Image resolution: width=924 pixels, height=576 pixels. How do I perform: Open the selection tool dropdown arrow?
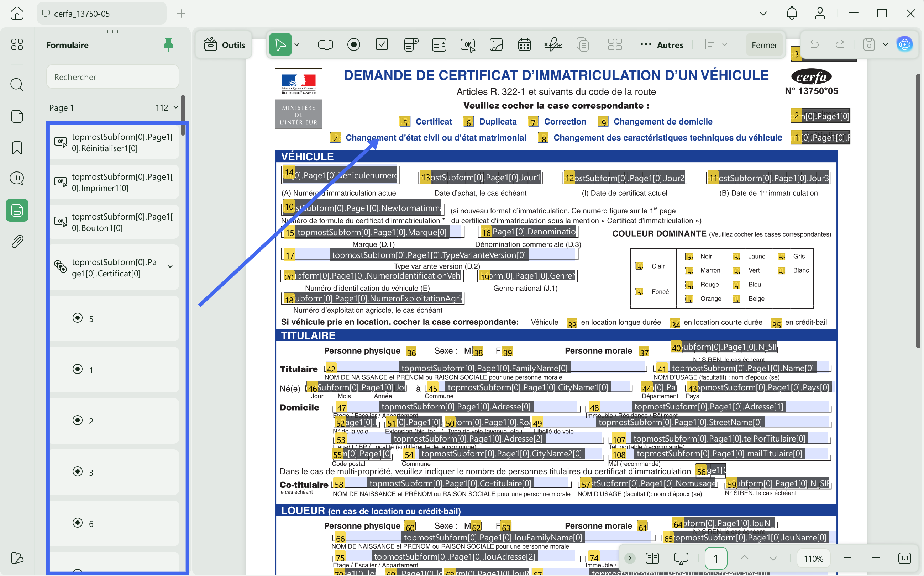click(x=297, y=45)
